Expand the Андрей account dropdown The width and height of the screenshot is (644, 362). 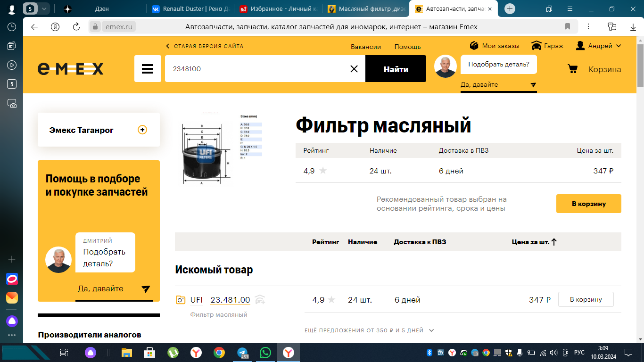[619, 46]
